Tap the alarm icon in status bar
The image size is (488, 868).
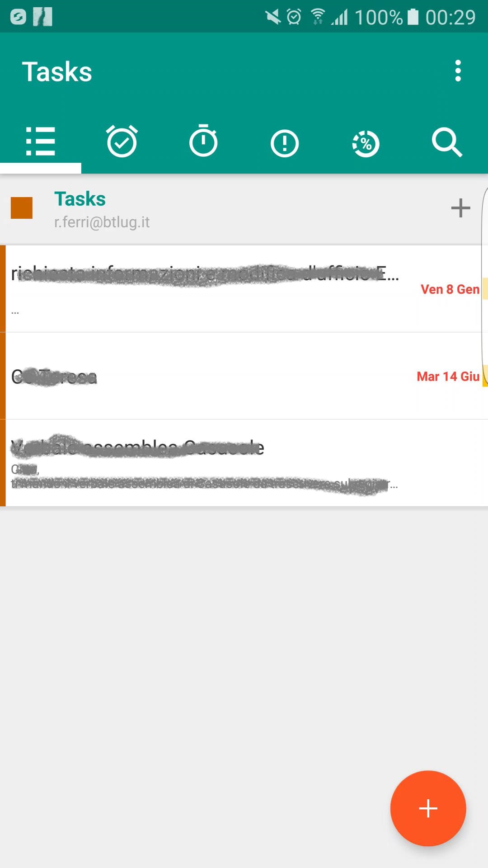[x=294, y=17]
